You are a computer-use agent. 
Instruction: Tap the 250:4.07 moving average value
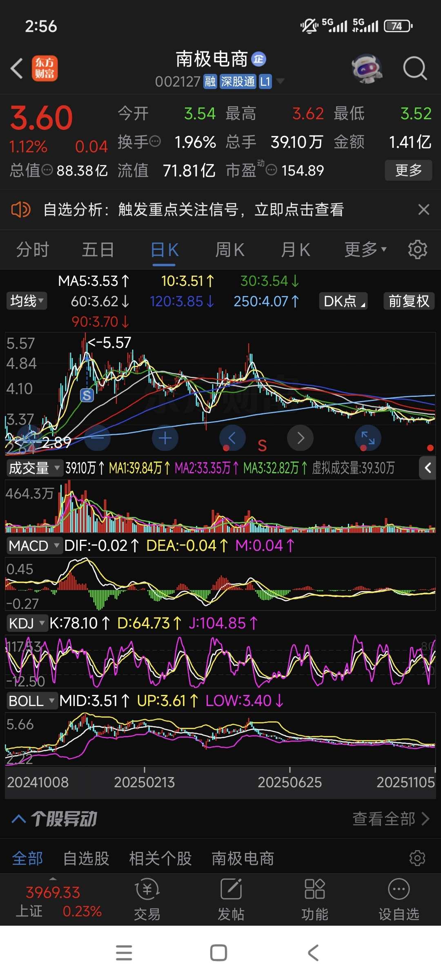click(266, 301)
